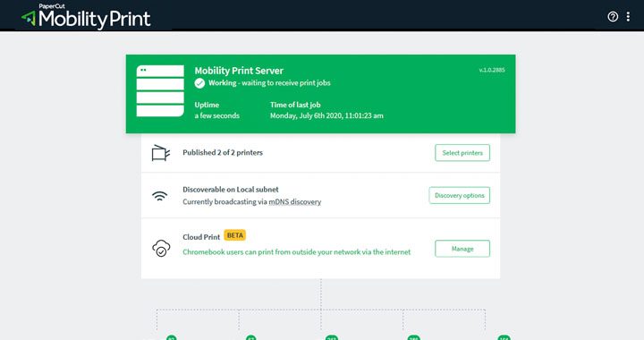
Task: Click the 'a few seconds' uptime value
Action: 216,115
